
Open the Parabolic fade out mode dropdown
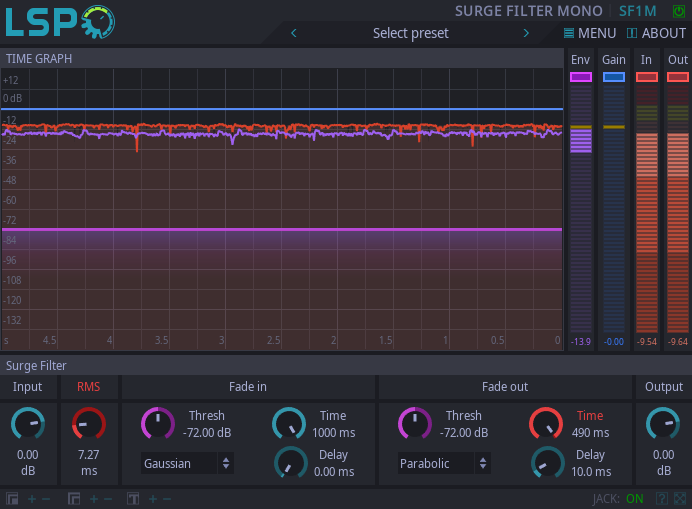(x=444, y=463)
